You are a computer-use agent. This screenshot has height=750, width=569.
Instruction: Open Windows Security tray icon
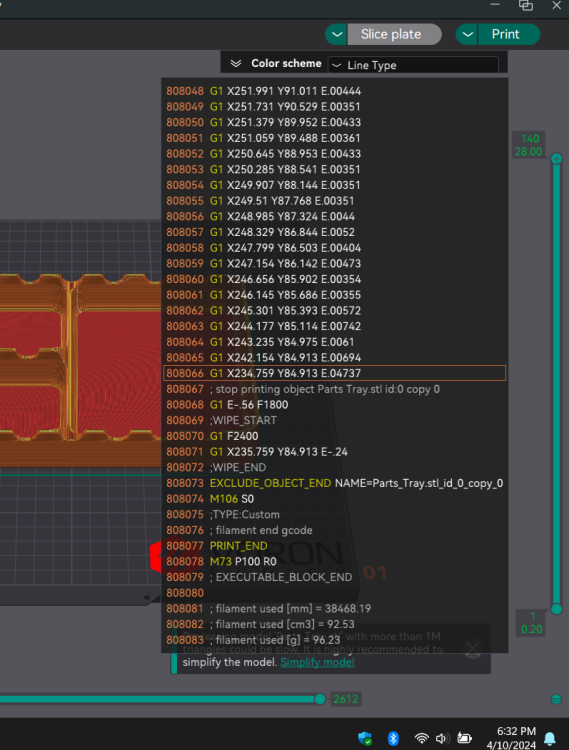coord(365,738)
